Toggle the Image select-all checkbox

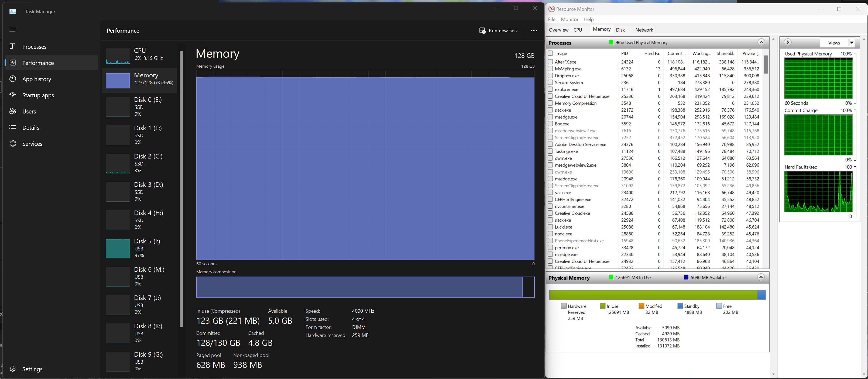(x=550, y=53)
